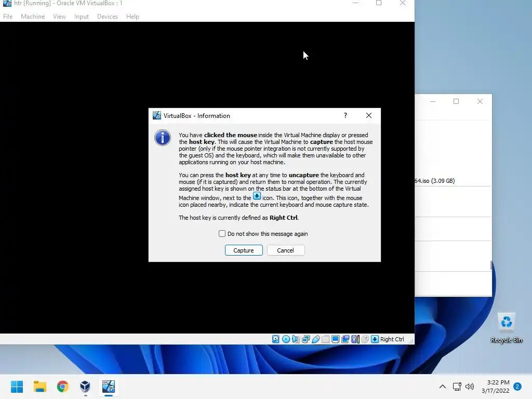The width and height of the screenshot is (532, 399).
Task: Click the network adapters status icon
Action: click(305, 339)
